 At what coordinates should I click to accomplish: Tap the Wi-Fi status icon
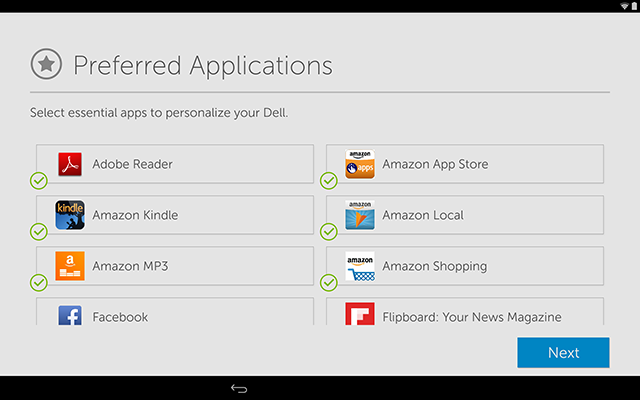coord(624,6)
